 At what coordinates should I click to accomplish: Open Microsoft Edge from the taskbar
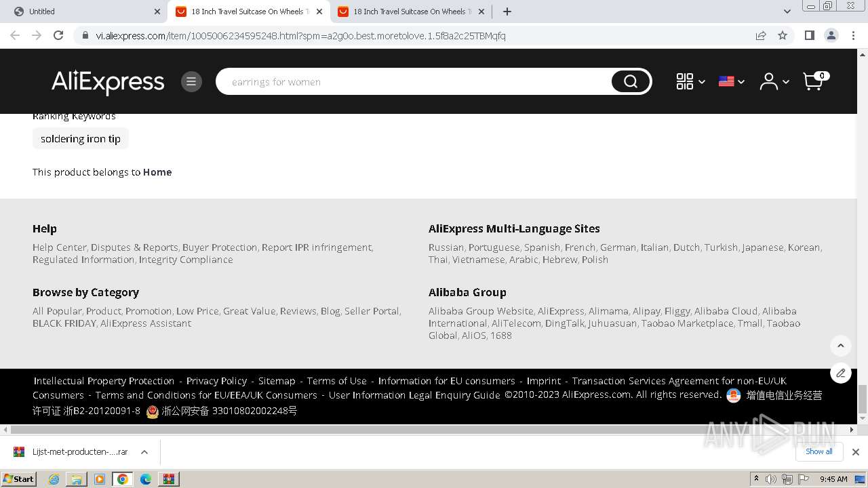[146, 479]
